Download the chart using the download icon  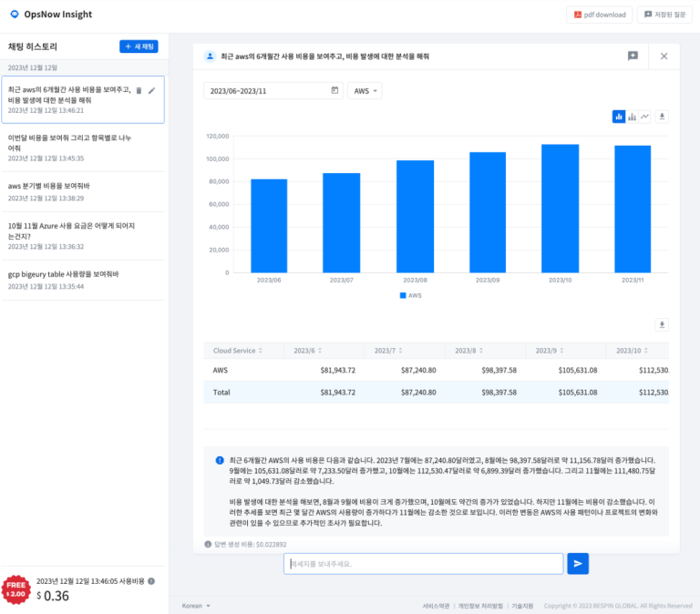click(x=663, y=117)
